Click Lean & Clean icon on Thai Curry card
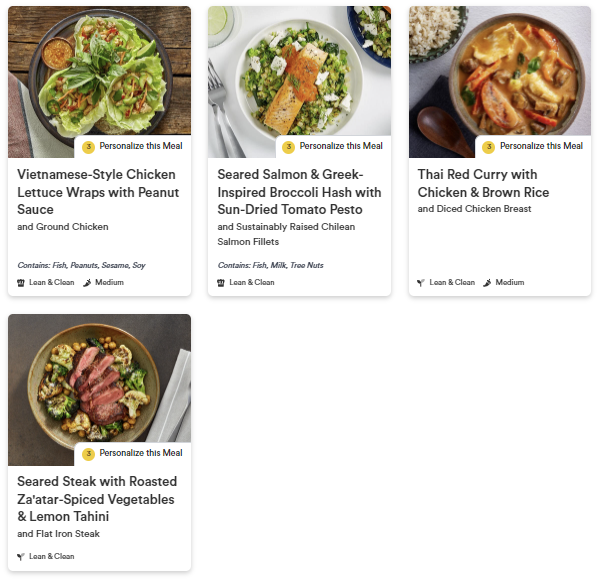The image size is (601, 580). click(x=421, y=283)
